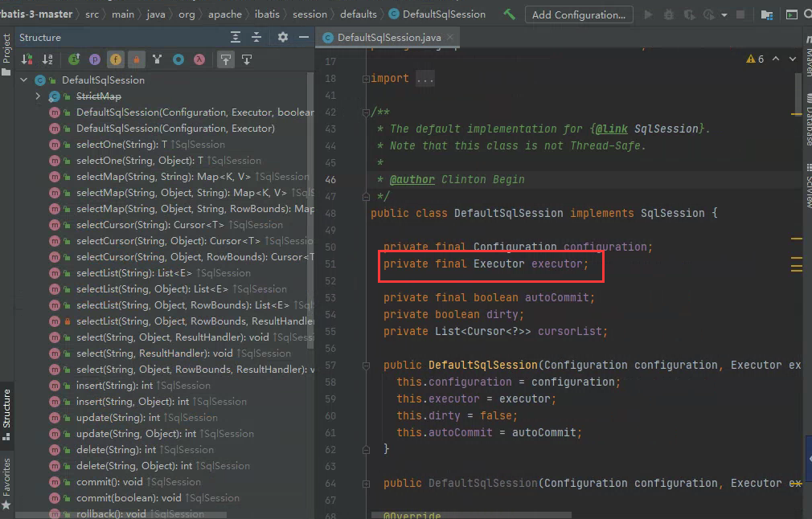The width and height of the screenshot is (812, 519).
Task: Expand folded constructor on line 64
Action: 366,484
